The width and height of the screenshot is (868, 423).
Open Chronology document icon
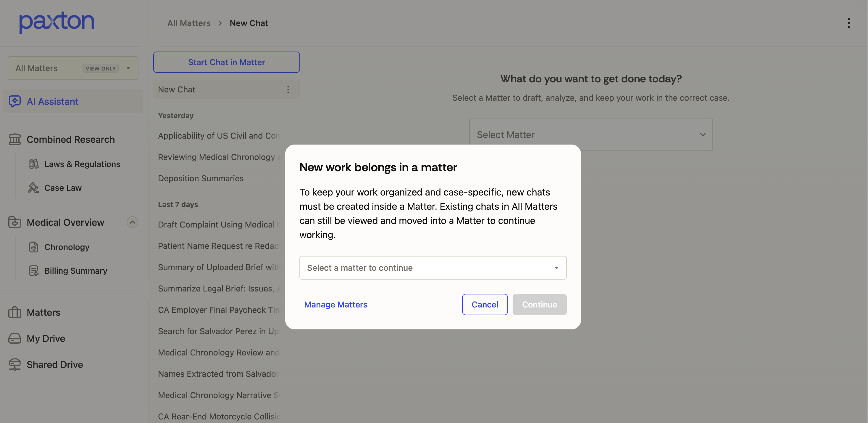coord(34,247)
